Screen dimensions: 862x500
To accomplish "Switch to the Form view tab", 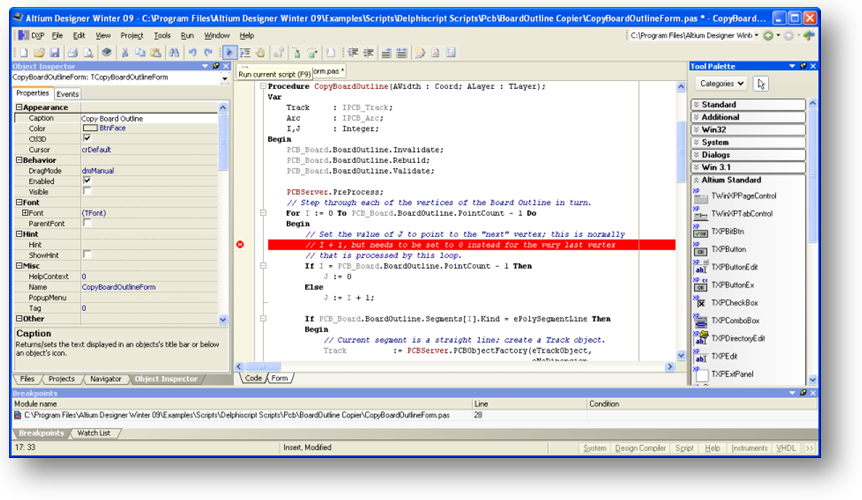I will coord(279,378).
